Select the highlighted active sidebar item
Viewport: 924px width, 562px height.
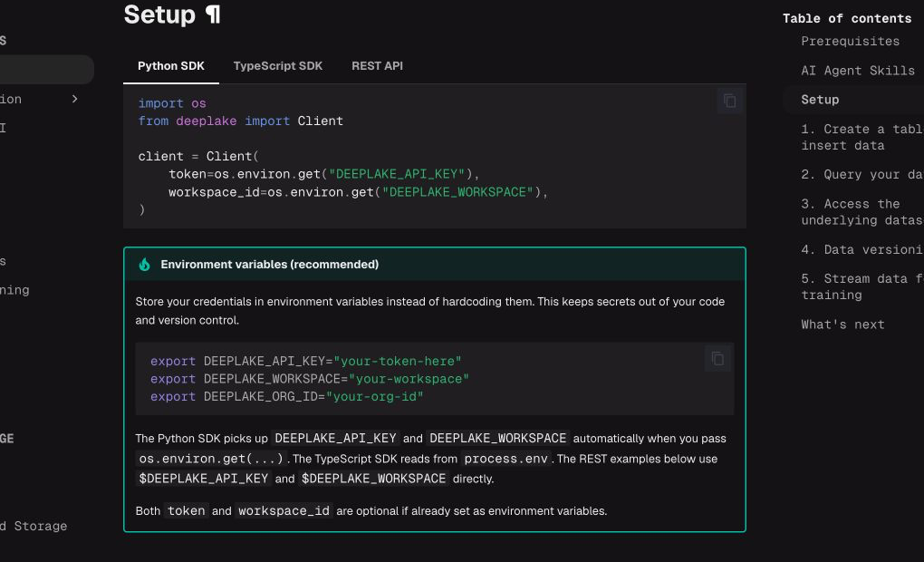pyautogui.click(x=46, y=70)
